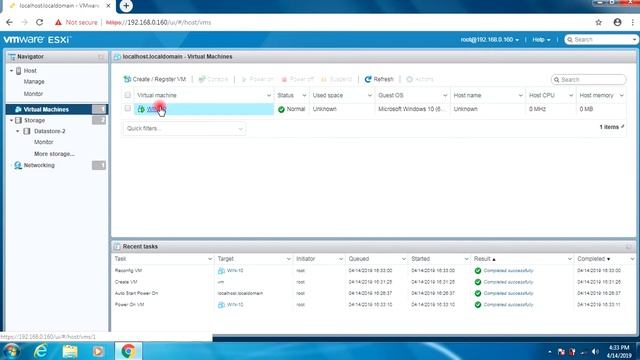The height and width of the screenshot is (360, 640).
Task: Select Host in the Navigator
Action: click(30, 71)
